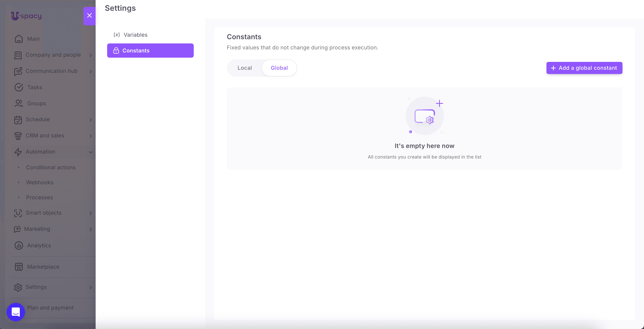Collapse the Automation submenu

click(91, 152)
